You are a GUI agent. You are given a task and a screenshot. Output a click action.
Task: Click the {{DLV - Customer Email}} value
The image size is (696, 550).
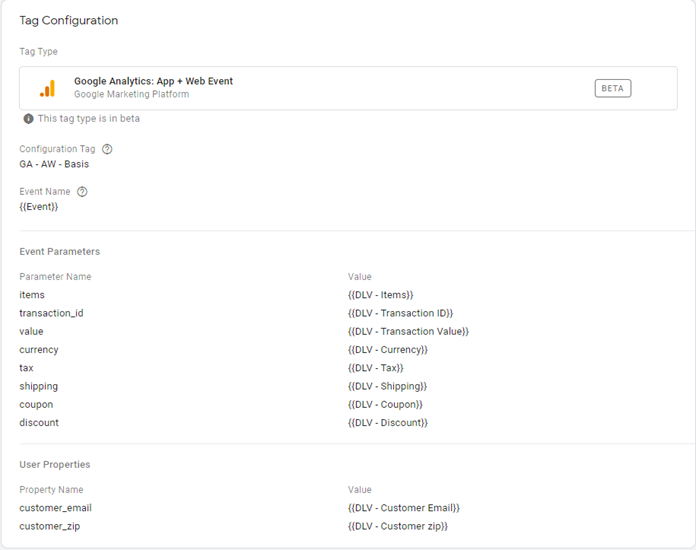403,508
